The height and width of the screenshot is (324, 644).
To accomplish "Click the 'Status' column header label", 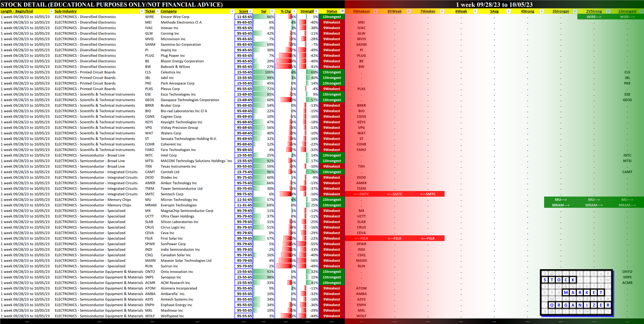I will [x=332, y=11].
